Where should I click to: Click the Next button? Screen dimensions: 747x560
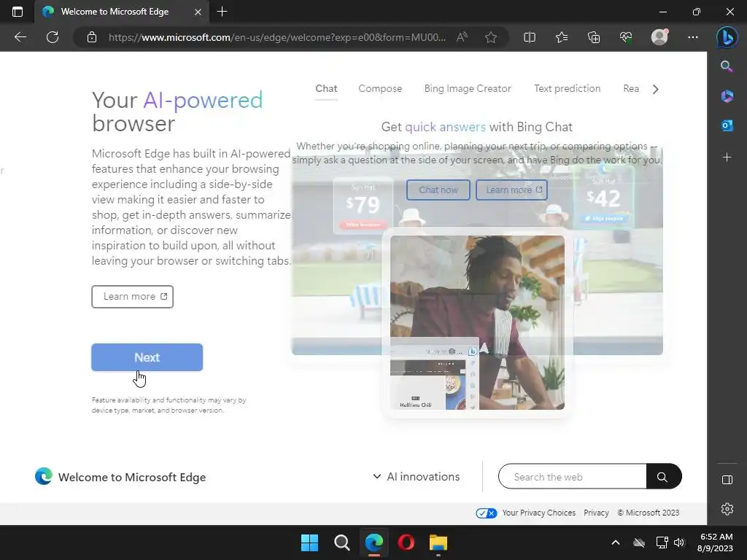147,357
